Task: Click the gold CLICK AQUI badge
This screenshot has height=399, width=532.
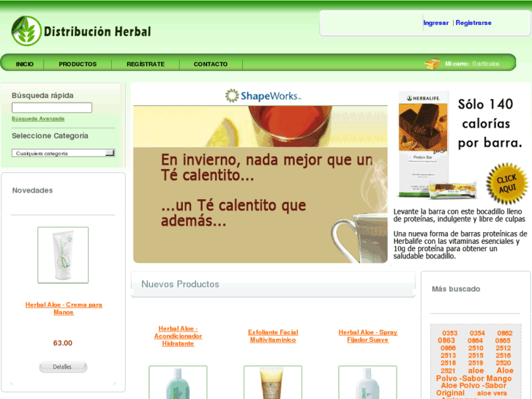Action: tap(507, 183)
